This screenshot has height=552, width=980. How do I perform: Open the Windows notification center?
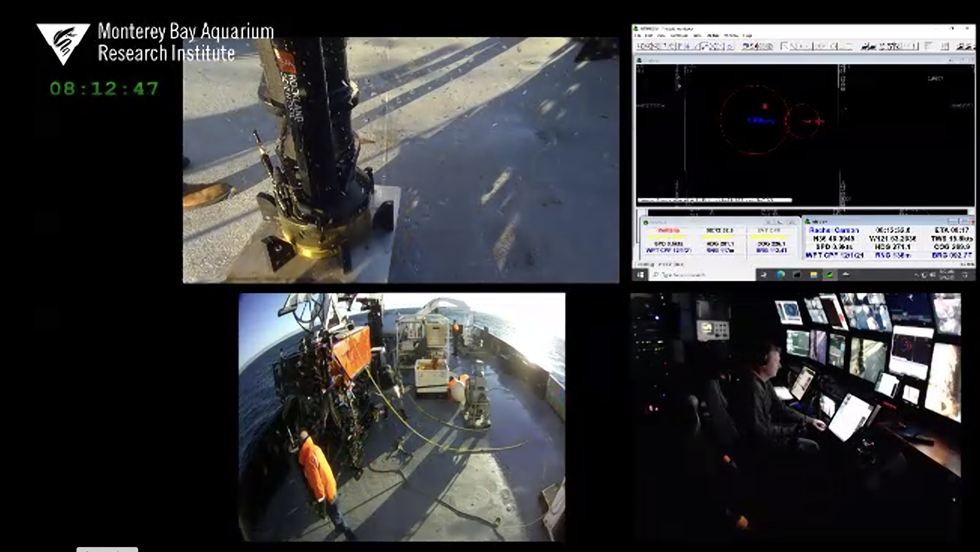click(965, 275)
